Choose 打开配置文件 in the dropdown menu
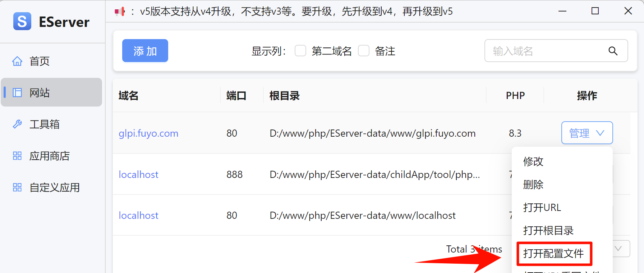The width and height of the screenshot is (644, 273). tap(553, 254)
